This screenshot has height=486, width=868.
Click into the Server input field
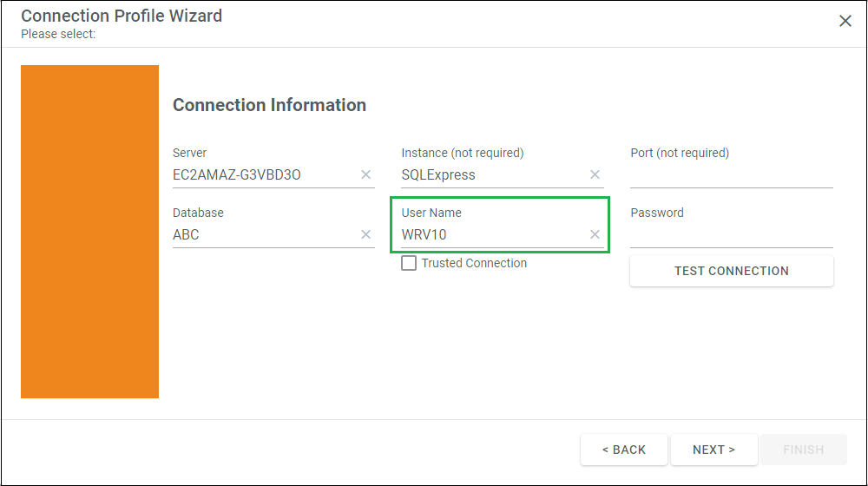click(x=265, y=175)
